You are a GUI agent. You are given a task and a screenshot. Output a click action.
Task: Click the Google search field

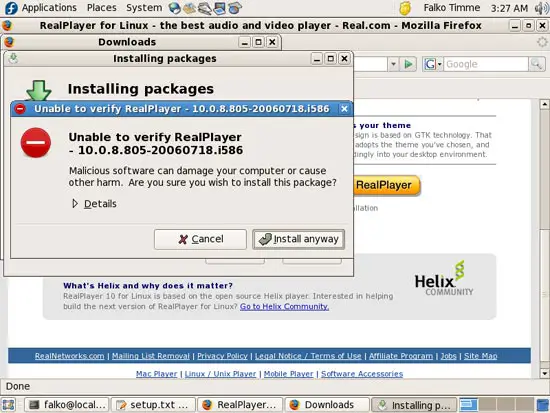pos(485,64)
